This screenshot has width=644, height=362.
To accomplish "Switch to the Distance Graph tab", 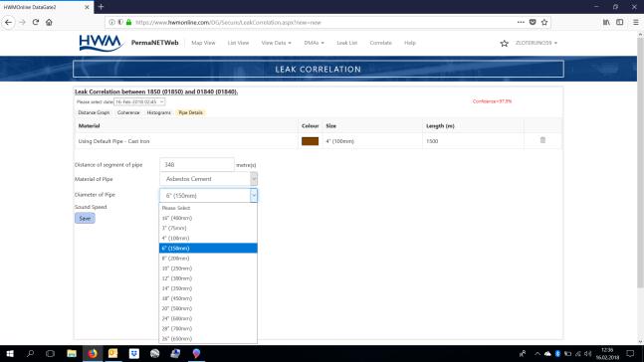I will [94, 112].
